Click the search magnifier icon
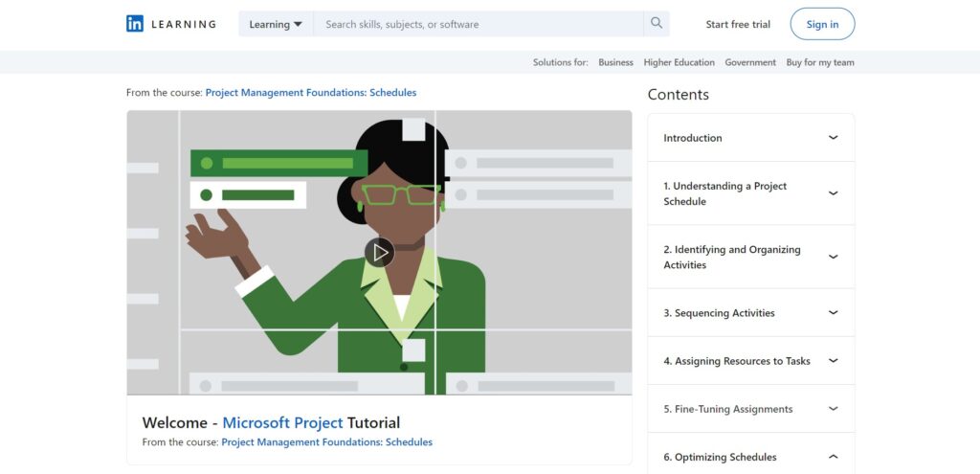 (657, 23)
